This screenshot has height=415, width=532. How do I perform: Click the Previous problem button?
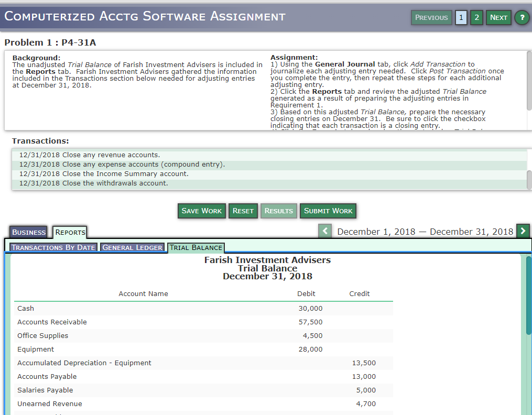tap(431, 17)
